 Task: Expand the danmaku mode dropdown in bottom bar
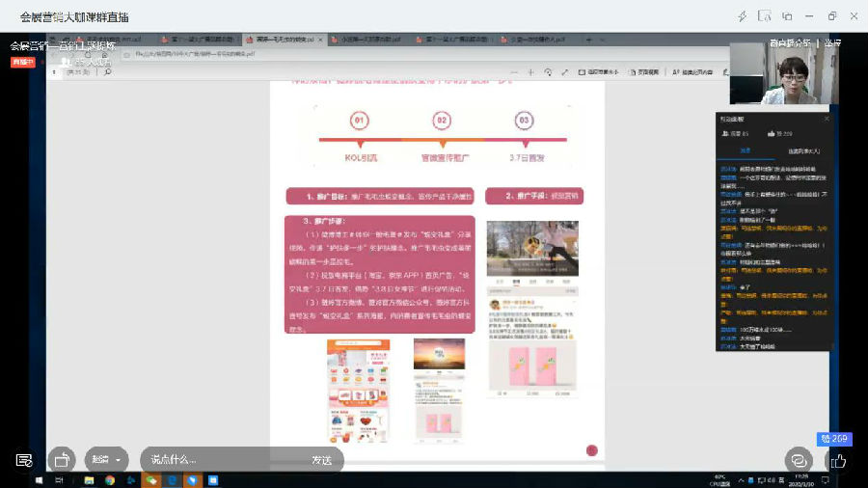coord(108,460)
